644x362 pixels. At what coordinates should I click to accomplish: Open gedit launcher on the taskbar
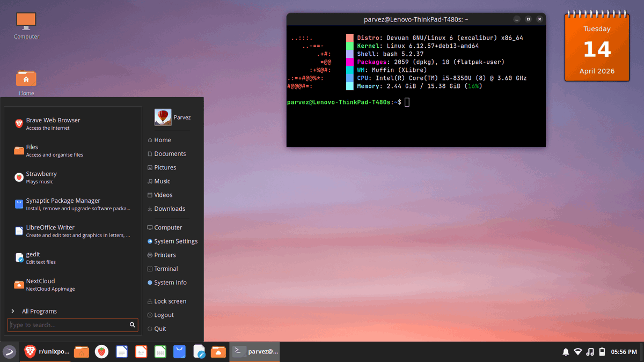click(x=199, y=352)
